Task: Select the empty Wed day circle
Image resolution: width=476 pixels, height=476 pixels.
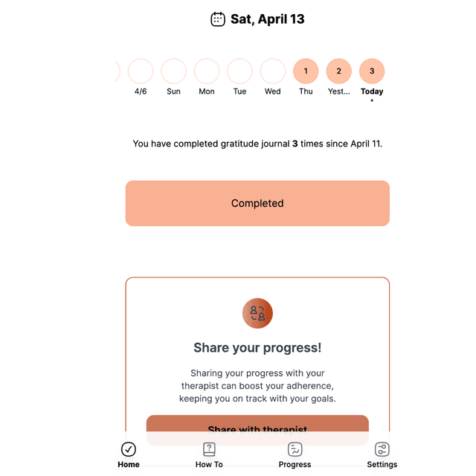Action: tap(273, 71)
